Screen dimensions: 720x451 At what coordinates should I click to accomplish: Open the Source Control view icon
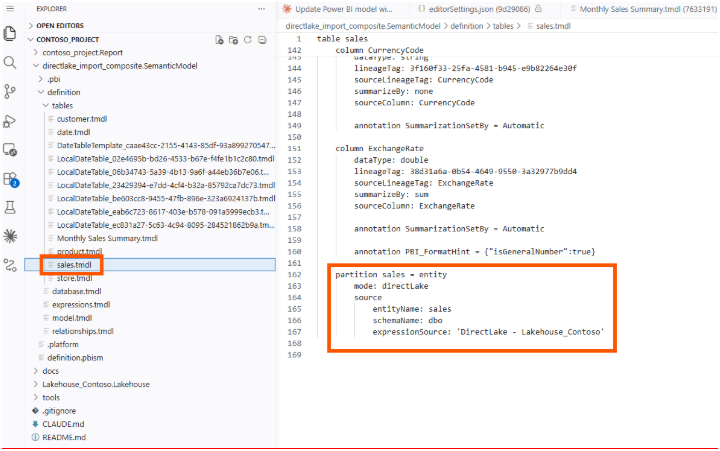tap(10, 91)
